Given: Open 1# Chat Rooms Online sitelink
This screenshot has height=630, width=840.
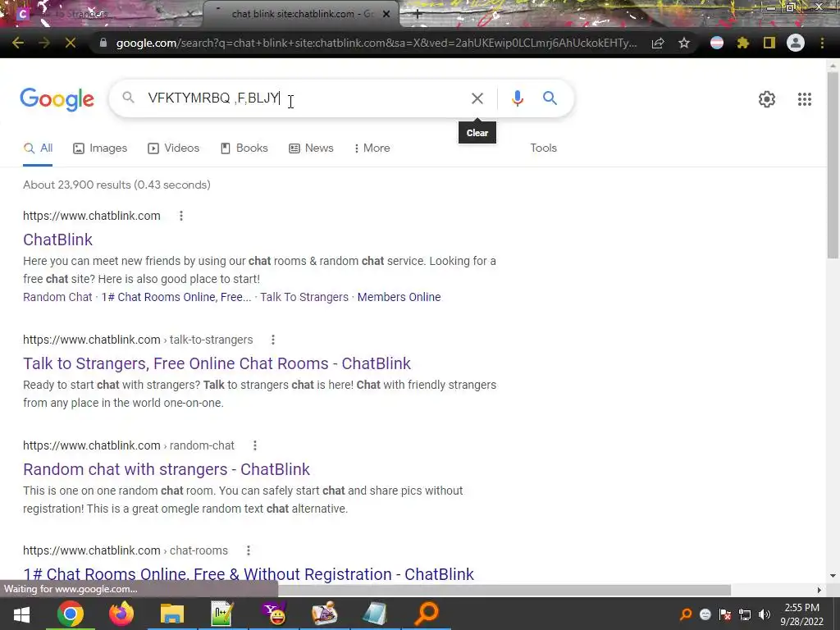Looking at the screenshot, I should [176, 297].
